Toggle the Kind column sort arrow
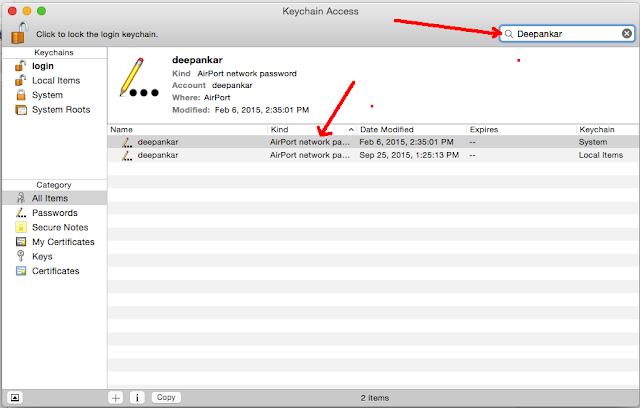The width and height of the screenshot is (640, 408). 351,129
